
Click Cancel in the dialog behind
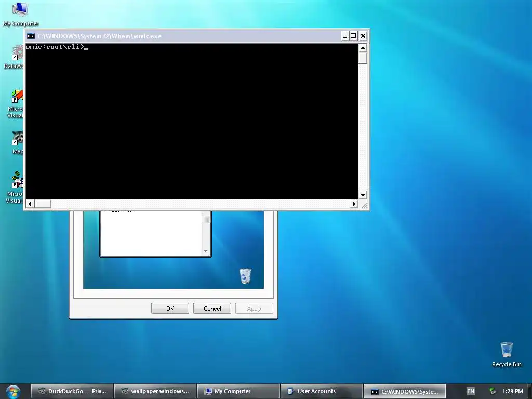tap(212, 309)
